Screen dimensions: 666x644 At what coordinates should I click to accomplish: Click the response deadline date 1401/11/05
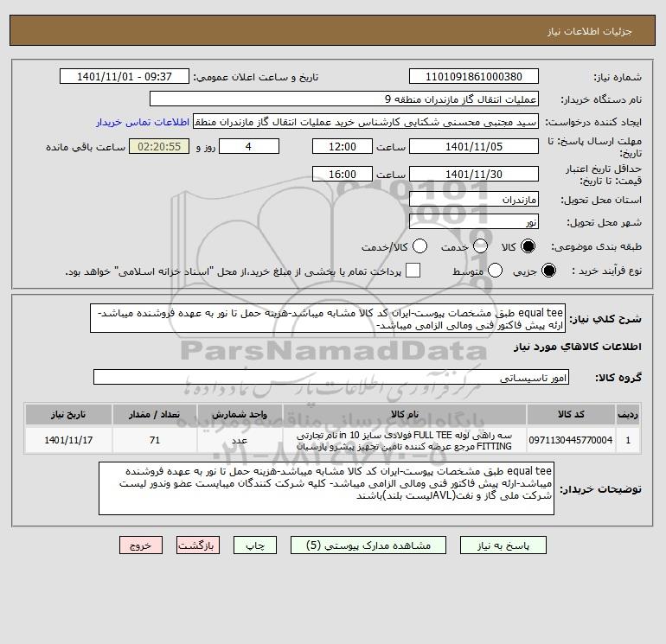click(x=474, y=147)
